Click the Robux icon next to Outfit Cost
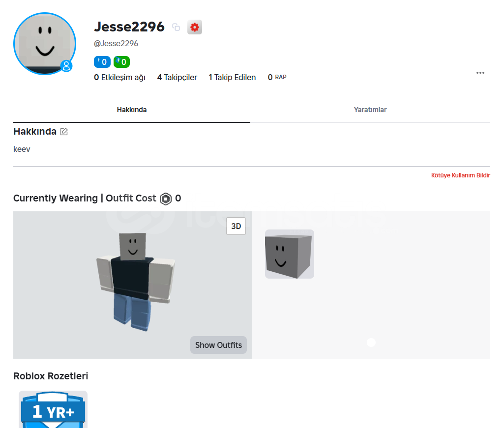Viewport: 504px width, 428px height. (x=166, y=199)
